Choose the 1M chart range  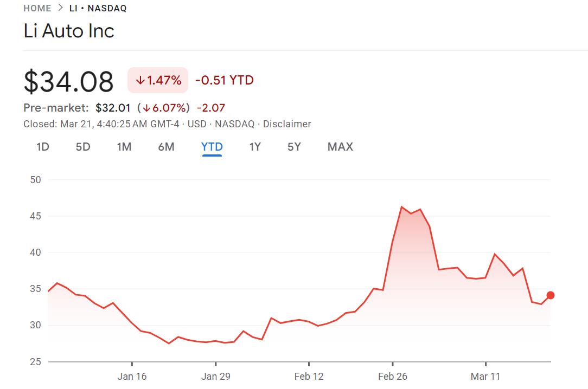[124, 147]
